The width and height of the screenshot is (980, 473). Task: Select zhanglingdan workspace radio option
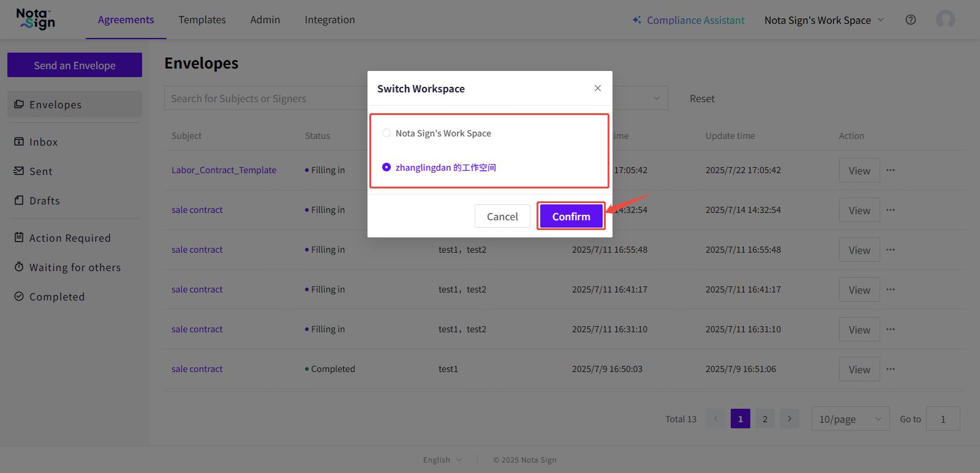pyautogui.click(x=386, y=167)
